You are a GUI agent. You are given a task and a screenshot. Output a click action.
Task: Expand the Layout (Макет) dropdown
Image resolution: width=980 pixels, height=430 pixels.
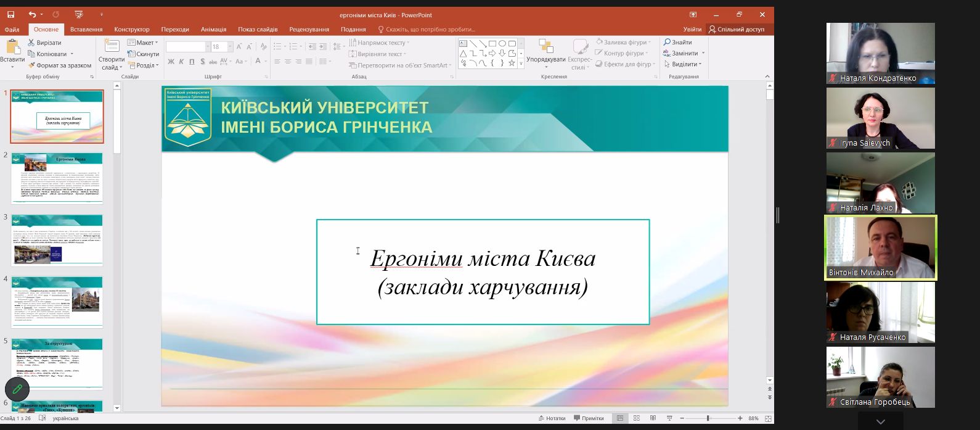(x=143, y=43)
